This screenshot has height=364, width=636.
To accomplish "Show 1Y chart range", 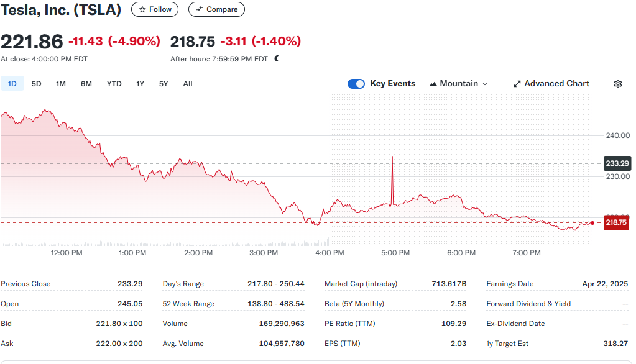I will coord(140,84).
